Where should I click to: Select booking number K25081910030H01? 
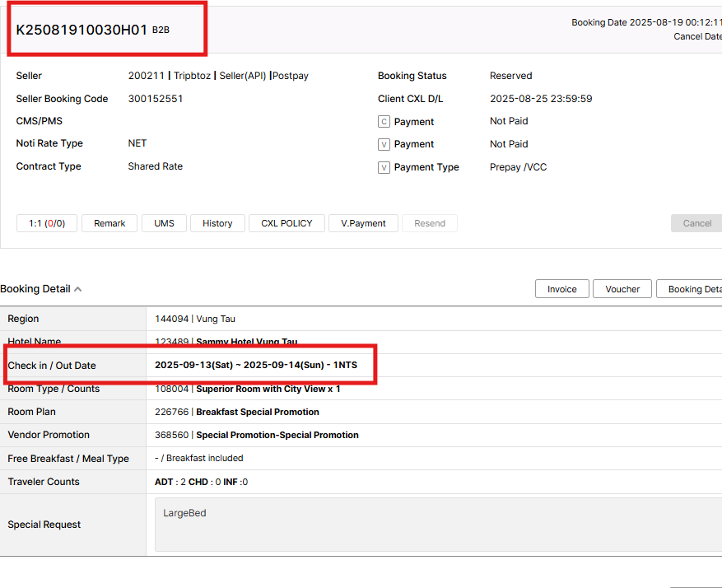[82, 30]
